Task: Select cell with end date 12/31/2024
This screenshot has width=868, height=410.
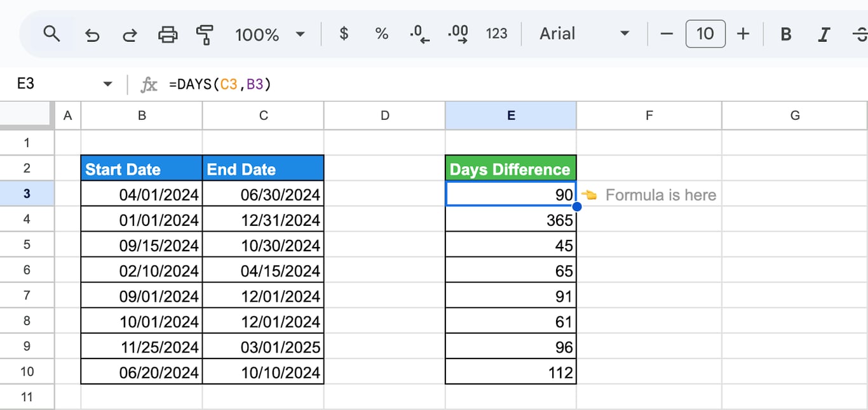Action: click(x=263, y=220)
